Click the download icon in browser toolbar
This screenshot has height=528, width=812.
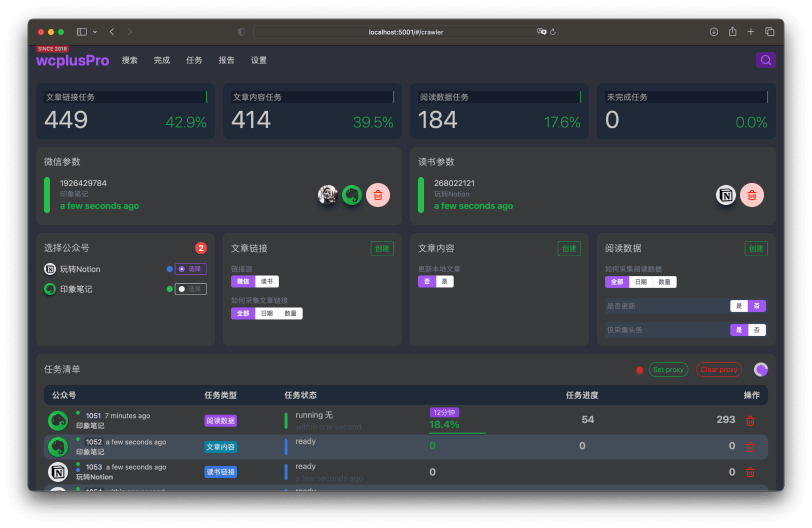click(714, 31)
